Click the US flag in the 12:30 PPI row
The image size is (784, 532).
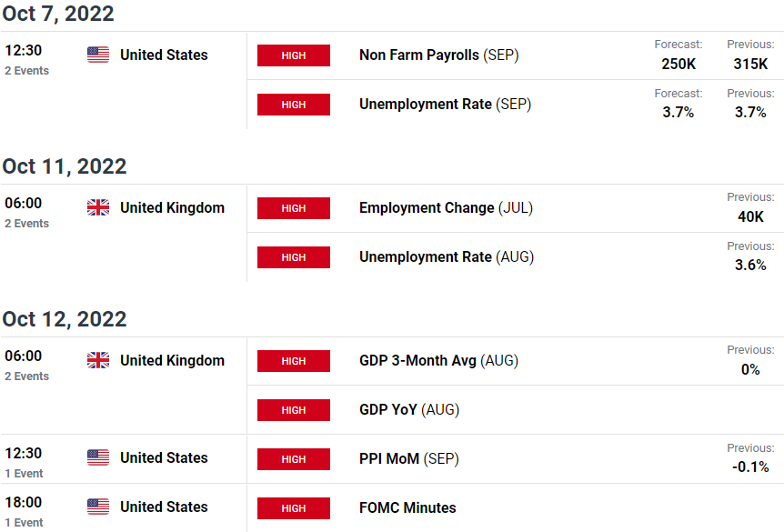point(98,457)
